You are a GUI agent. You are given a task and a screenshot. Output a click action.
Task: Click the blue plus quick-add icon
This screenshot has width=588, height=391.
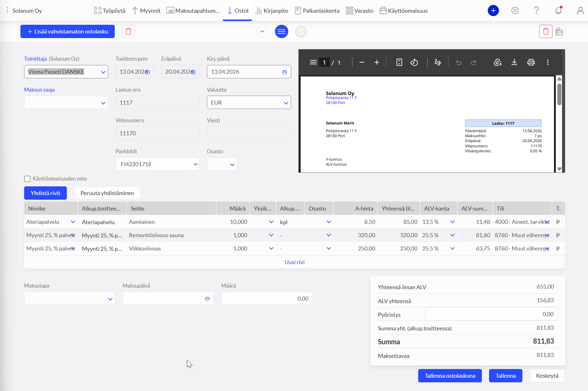(x=493, y=11)
